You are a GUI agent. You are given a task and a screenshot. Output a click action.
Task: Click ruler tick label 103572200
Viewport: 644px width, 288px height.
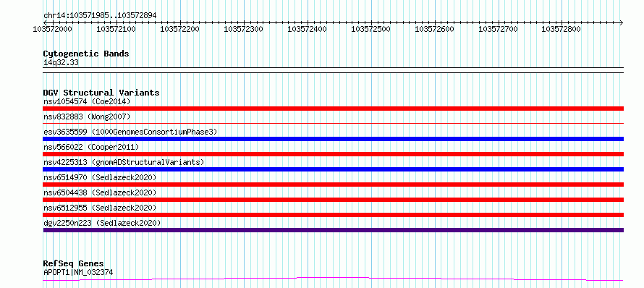pyautogui.click(x=180, y=29)
